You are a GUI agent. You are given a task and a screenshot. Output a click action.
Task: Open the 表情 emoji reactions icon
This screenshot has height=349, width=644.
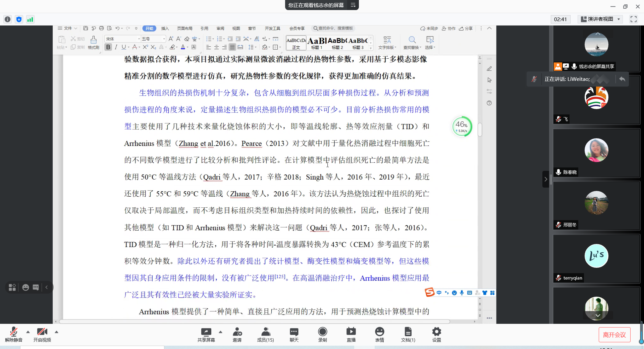(x=379, y=334)
